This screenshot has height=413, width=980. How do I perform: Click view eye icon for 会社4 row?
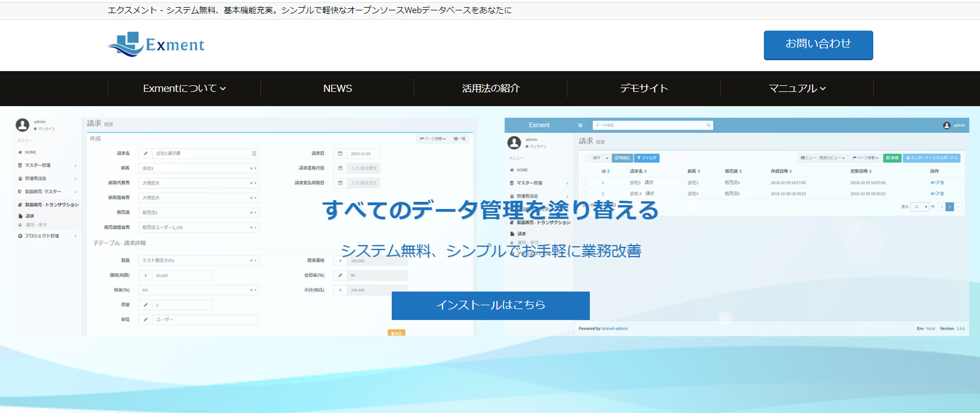click(932, 194)
